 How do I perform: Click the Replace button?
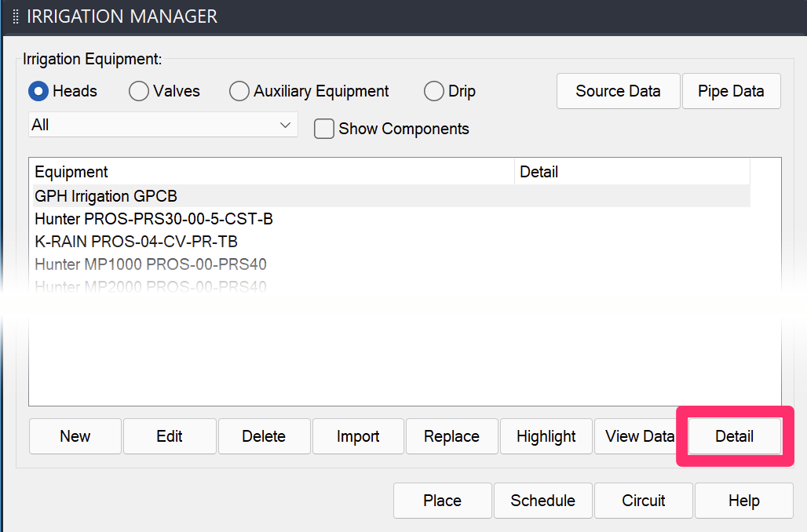tap(452, 436)
